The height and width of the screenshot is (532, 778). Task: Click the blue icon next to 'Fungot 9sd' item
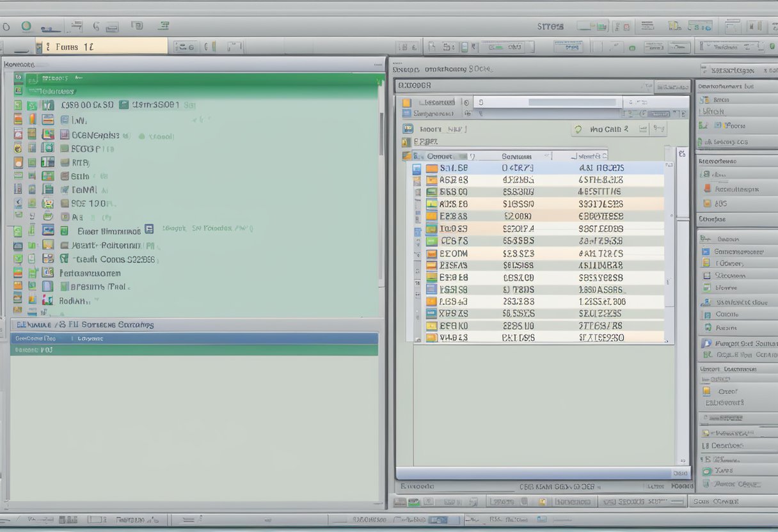pos(706,343)
